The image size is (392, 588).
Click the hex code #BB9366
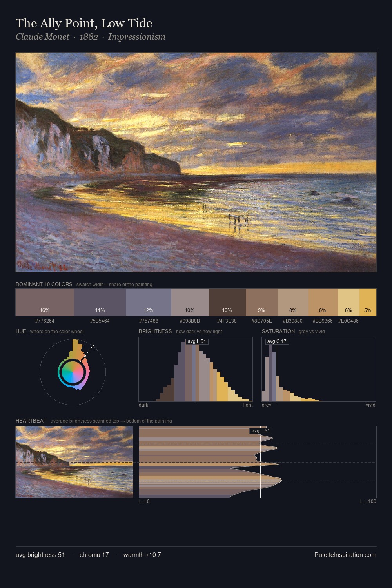(323, 321)
